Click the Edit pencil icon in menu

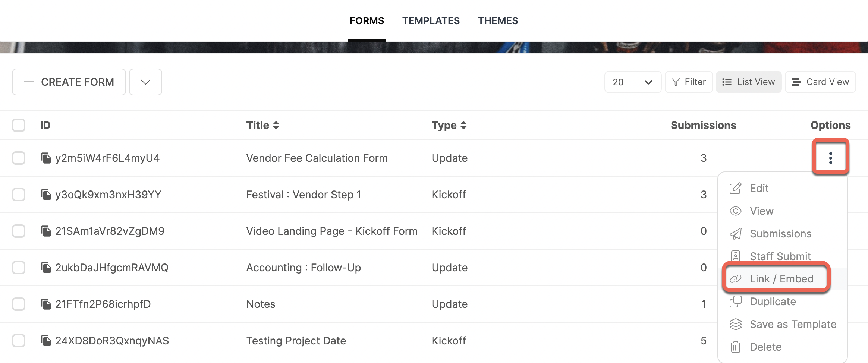[x=735, y=189]
